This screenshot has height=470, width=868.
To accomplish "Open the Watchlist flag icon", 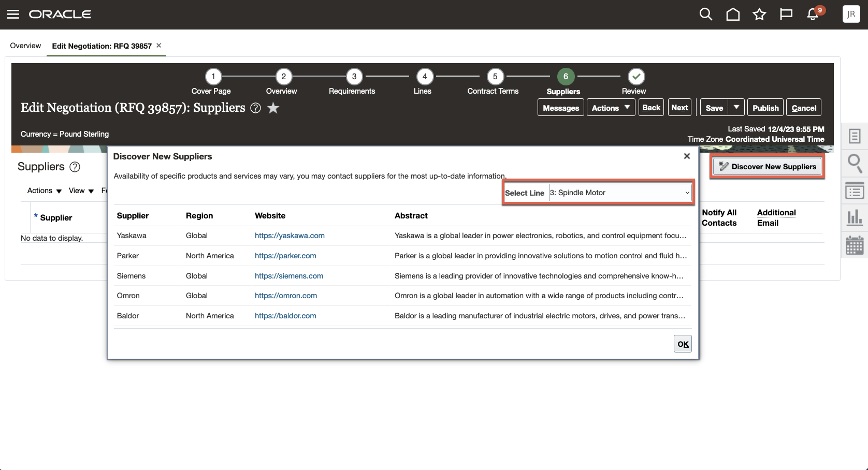I will (786, 14).
